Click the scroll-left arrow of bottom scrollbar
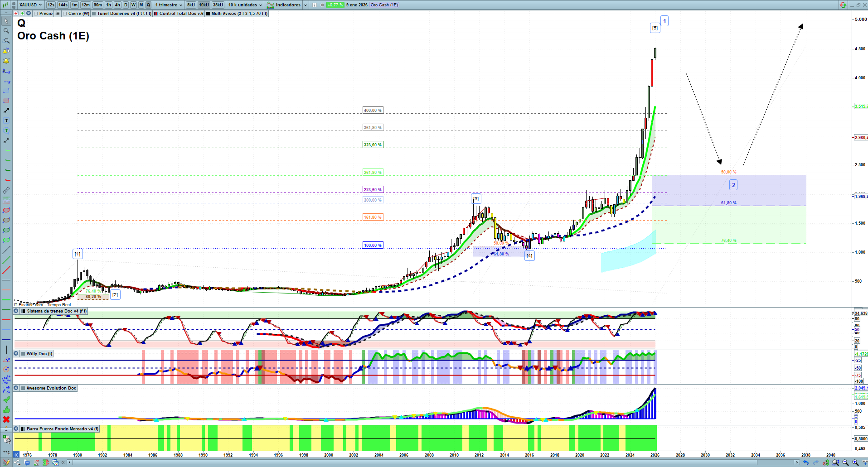This screenshot has width=868, height=467. (x=69, y=462)
